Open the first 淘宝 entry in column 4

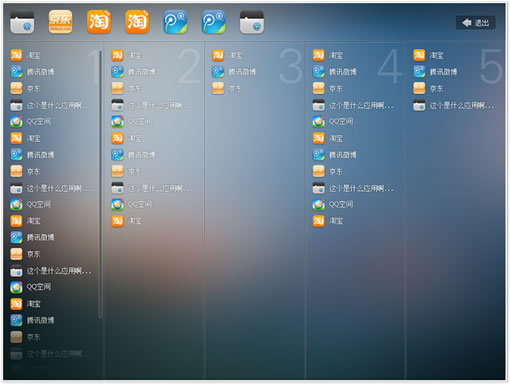328,55
